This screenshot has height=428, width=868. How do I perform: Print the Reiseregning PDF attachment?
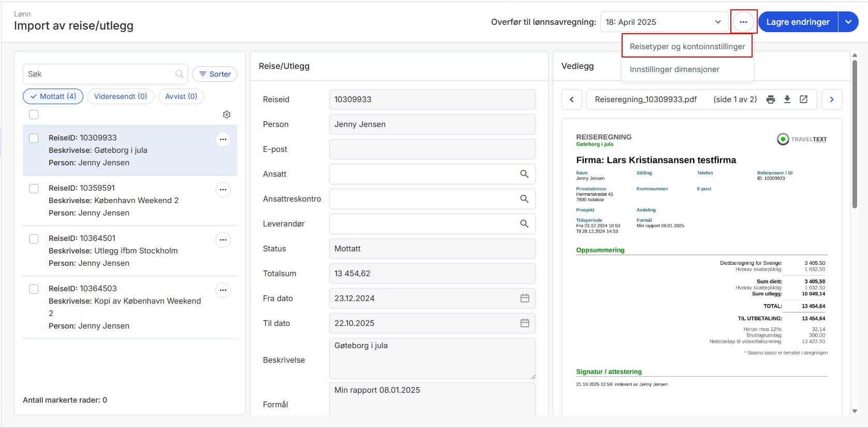click(771, 99)
